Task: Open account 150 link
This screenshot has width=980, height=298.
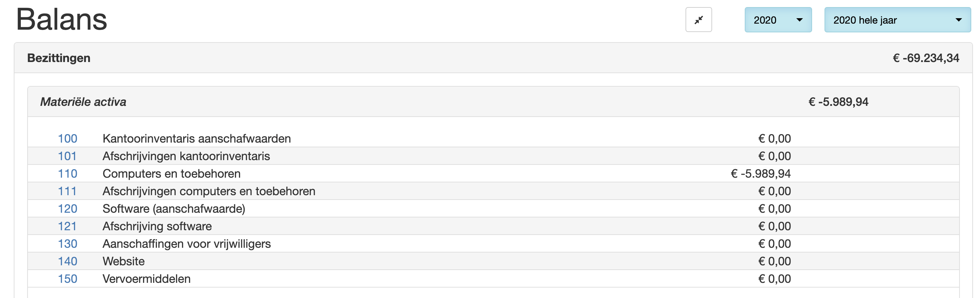Action: point(67,278)
